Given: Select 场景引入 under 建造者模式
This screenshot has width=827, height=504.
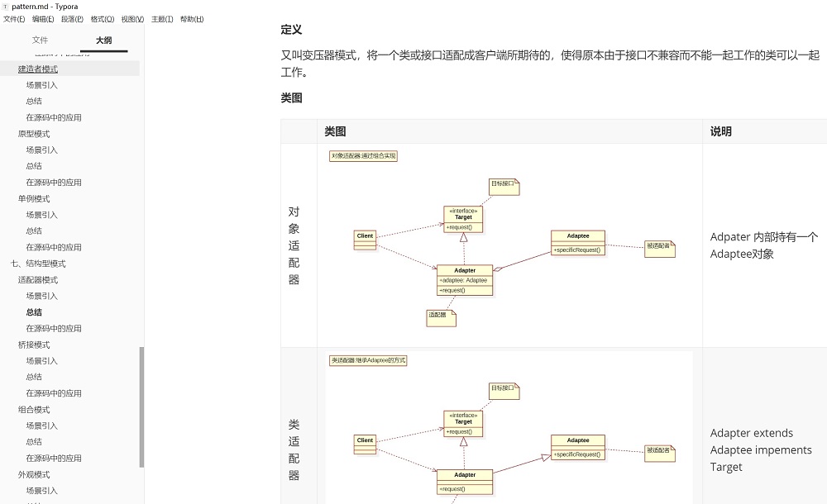Looking at the screenshot, I should (x=41, y=85).
